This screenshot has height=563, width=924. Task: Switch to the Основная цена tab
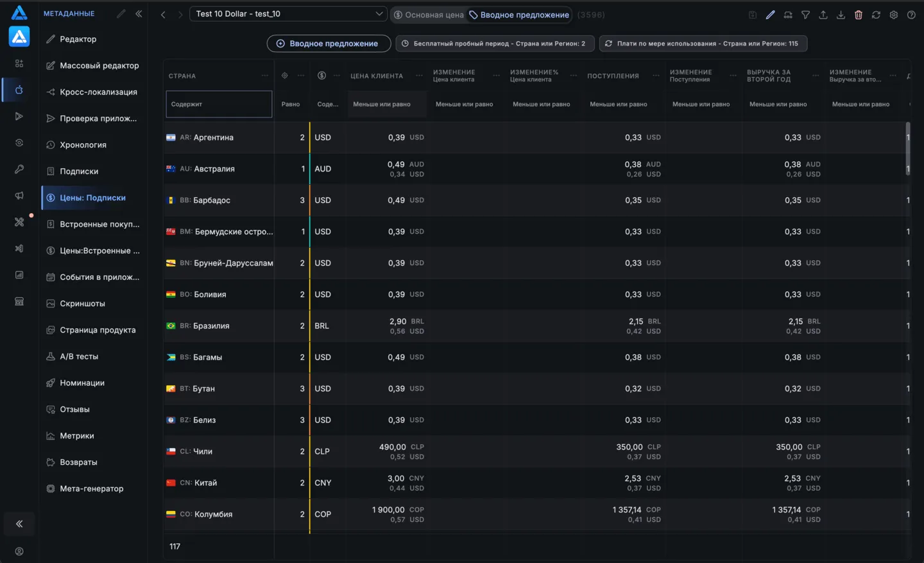tap(429, 15)
